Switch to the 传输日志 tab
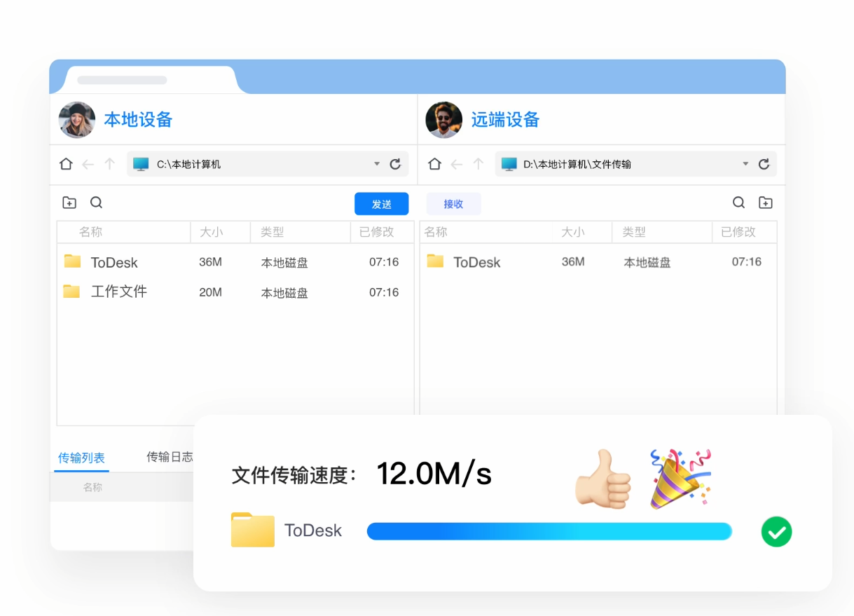The width and height of the screenshot is (854, 616). (x=170, y=457)
